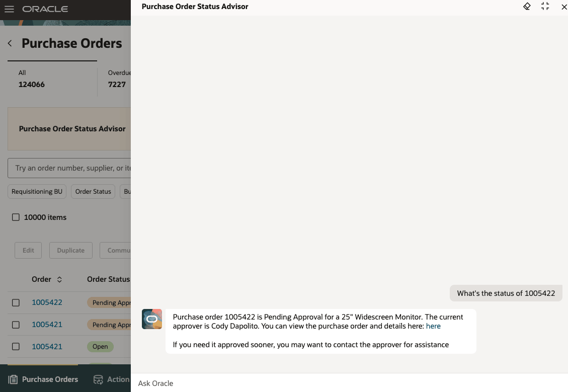Open the Order Status filter
The image size is (568, 392).
pyautogui.click(x=93, y=191)
